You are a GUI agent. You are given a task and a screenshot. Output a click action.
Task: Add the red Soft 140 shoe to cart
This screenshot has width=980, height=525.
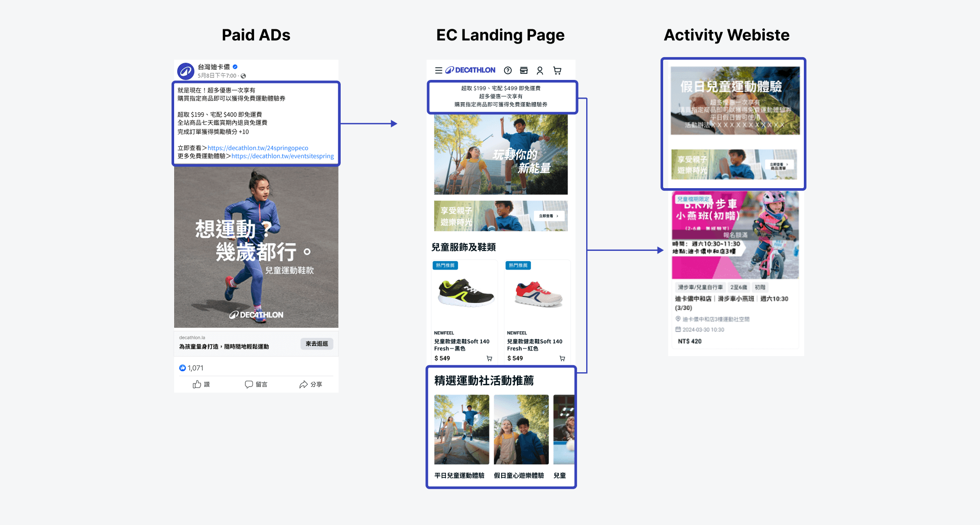click(x=562, y=359)
